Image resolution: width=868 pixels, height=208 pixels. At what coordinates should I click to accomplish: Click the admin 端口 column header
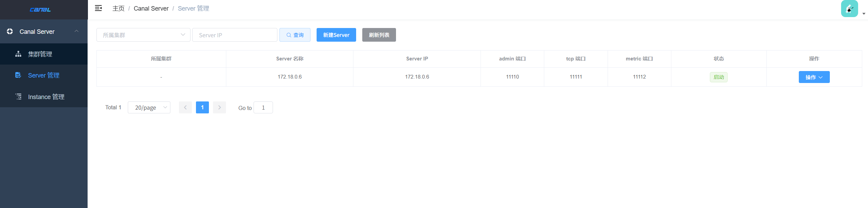512,59
